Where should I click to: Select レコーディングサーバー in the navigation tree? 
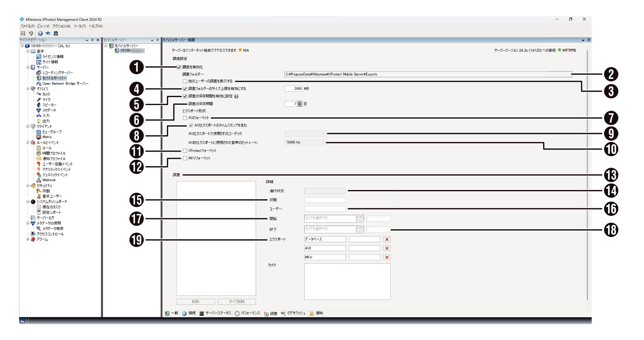(x=57, y=73)
